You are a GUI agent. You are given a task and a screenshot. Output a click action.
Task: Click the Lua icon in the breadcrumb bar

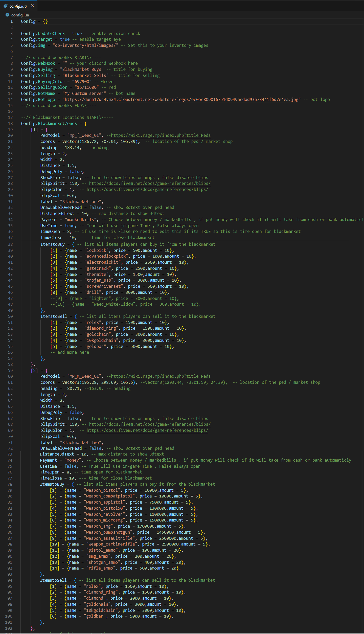7,15
